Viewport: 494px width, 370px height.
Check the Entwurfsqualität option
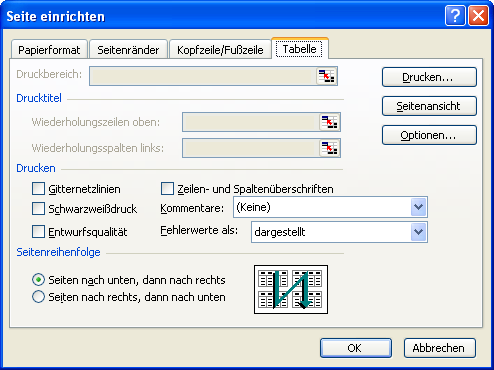click(38, 231)
